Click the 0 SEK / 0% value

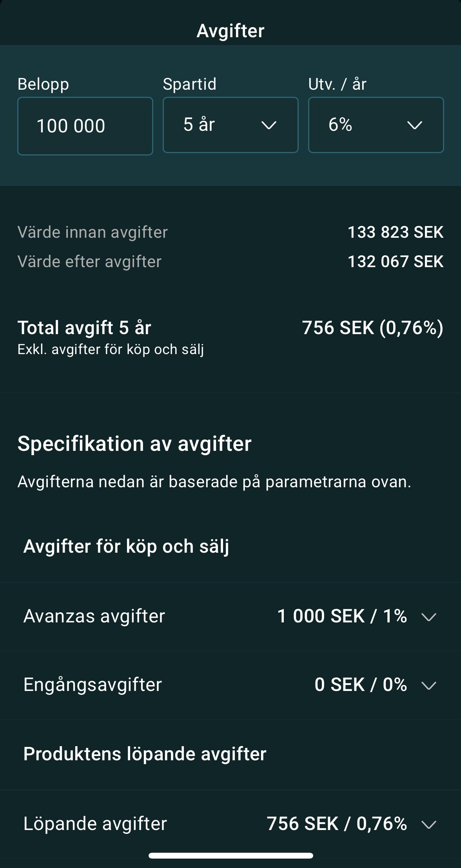[x=360, y=685]
